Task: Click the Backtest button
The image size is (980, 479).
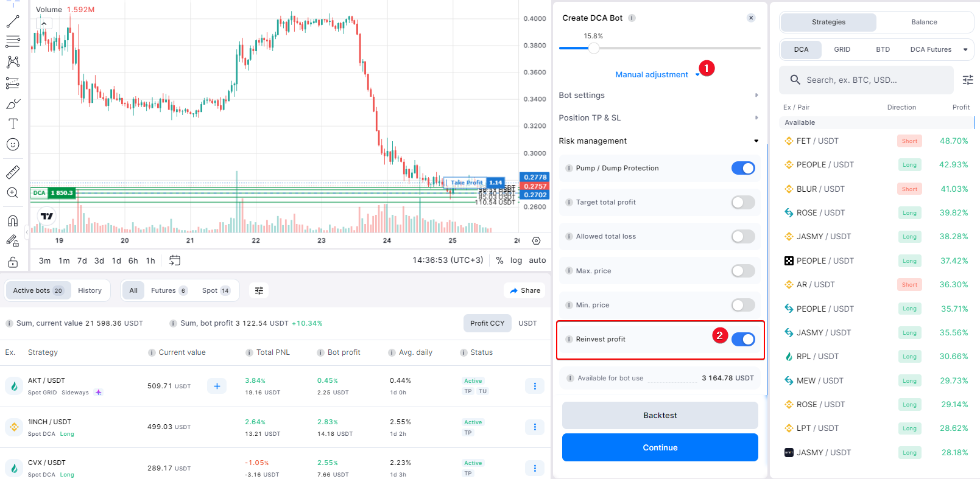Action: (x=660, y=416)
